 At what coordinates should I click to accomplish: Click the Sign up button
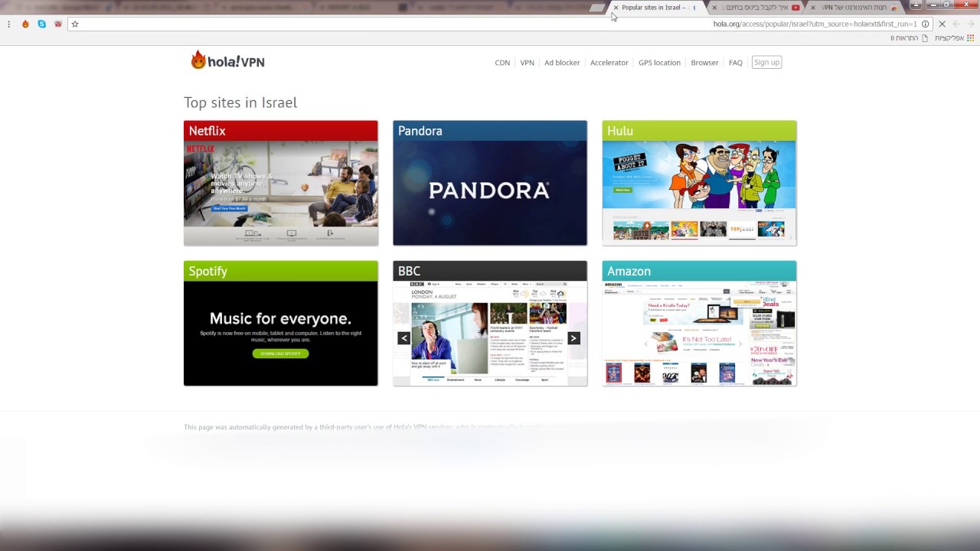click(x=766, y=63)
